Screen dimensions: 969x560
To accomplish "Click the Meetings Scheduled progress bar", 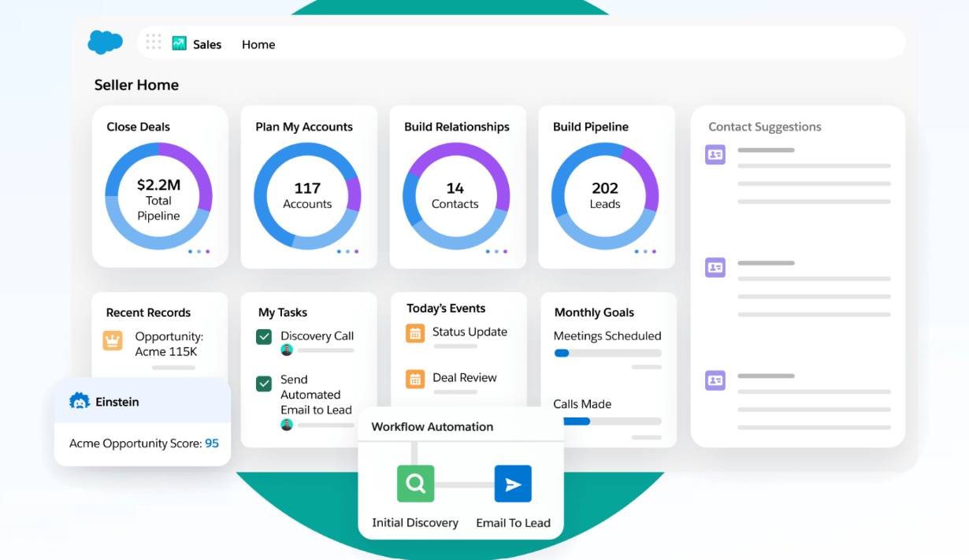I will (608, 354).
